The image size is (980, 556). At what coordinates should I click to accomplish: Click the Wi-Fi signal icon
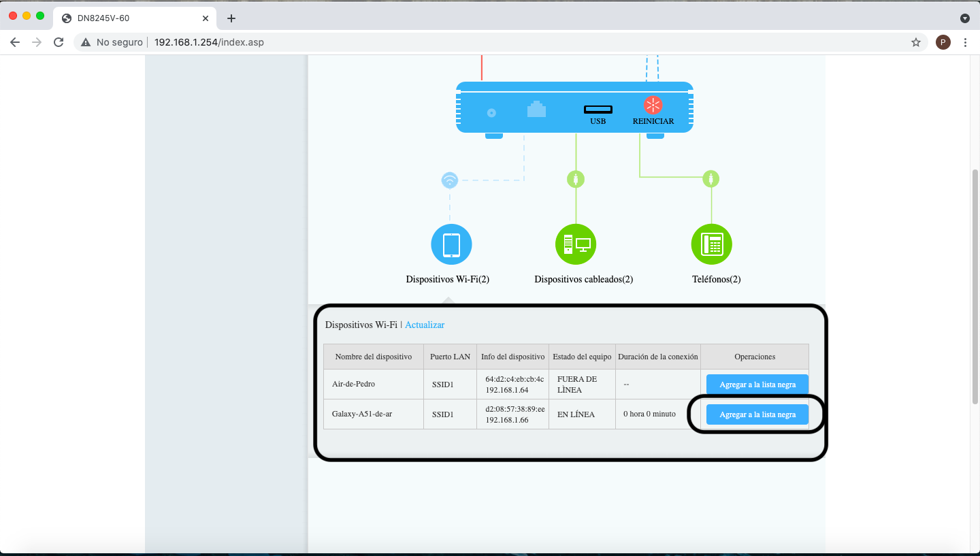tap(449, 180)
